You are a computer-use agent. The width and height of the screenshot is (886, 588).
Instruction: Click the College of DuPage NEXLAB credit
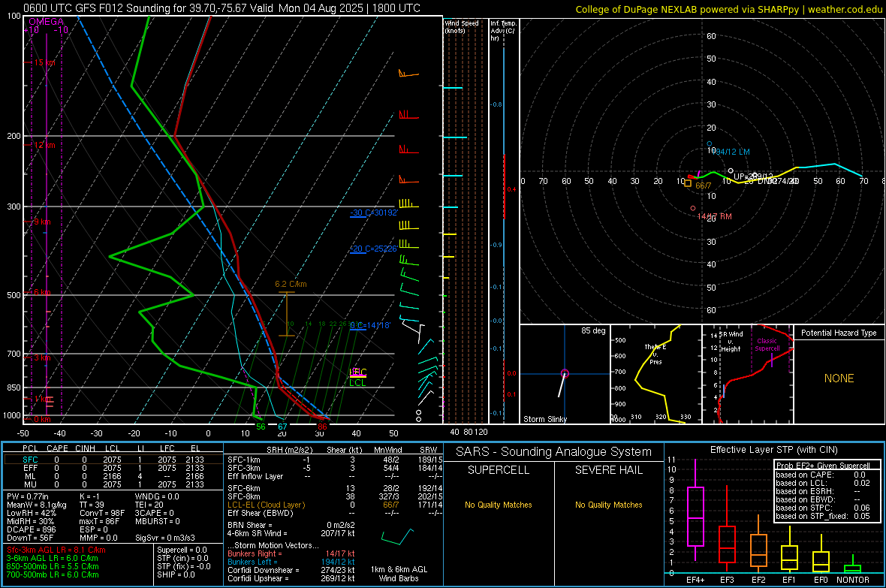pos(729,9)
